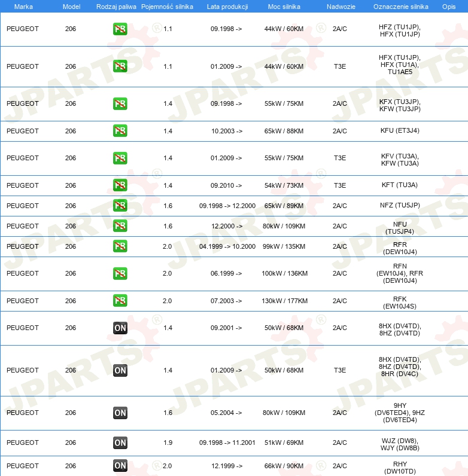Click the Opis column header
The height and width of the screenshot is (476, 468).
pyautogui.click(x=449, y=7)
